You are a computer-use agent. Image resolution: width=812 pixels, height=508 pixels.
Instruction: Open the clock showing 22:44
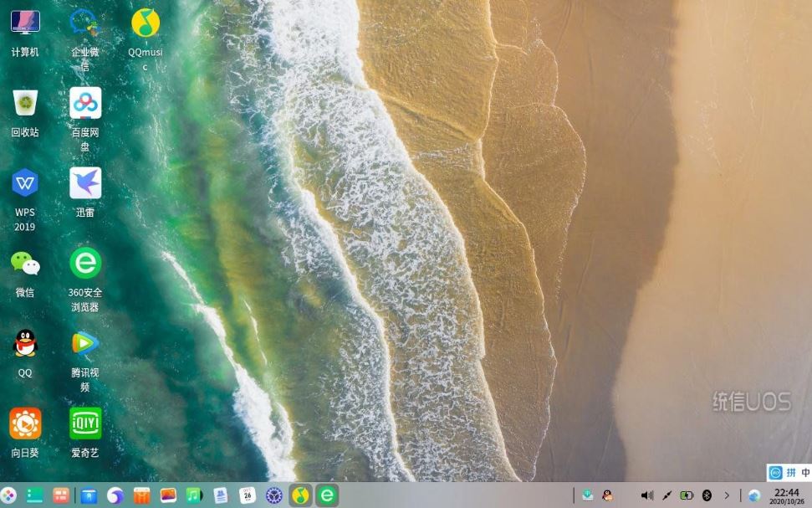[787, 496]
